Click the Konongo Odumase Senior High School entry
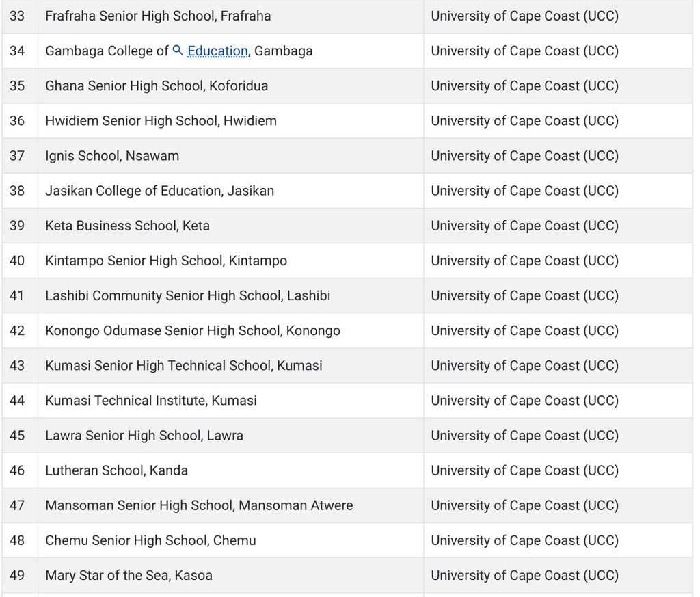This screenshot has height=597, width=700. click(192, 330)
